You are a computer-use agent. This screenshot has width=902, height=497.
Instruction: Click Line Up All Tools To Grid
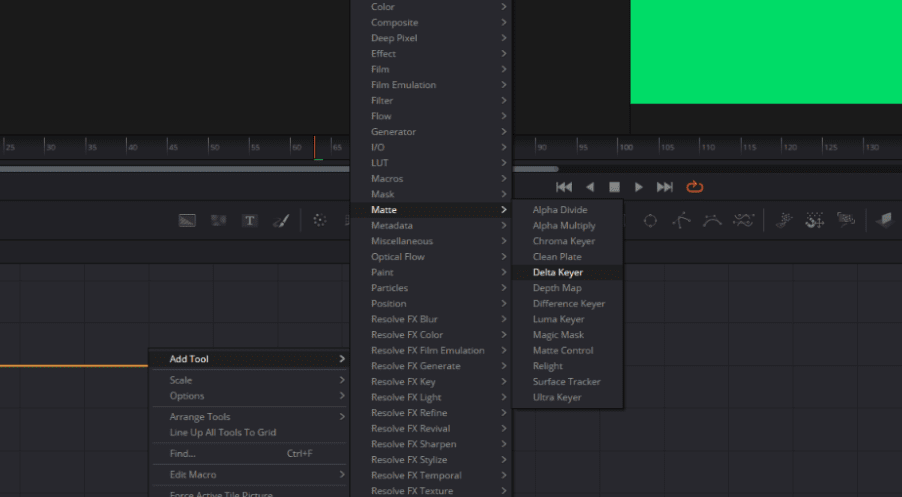[249, 432]
